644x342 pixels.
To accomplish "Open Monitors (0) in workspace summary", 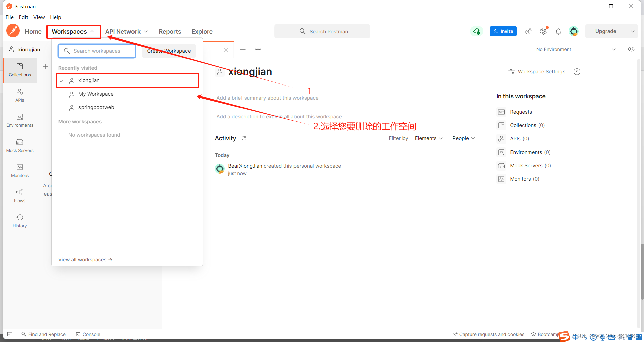I will pyautogui.click(x=524, y=179).
